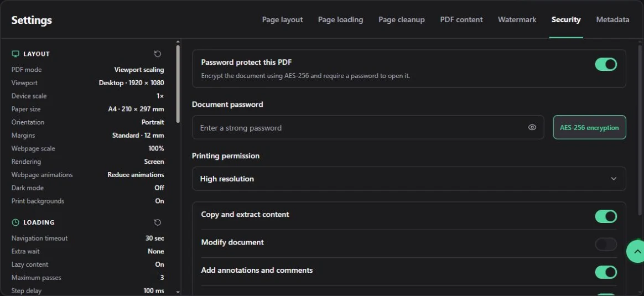Click the Loading clock icon
This screenshot has height=296, width=644.
(x=15, y=222)
